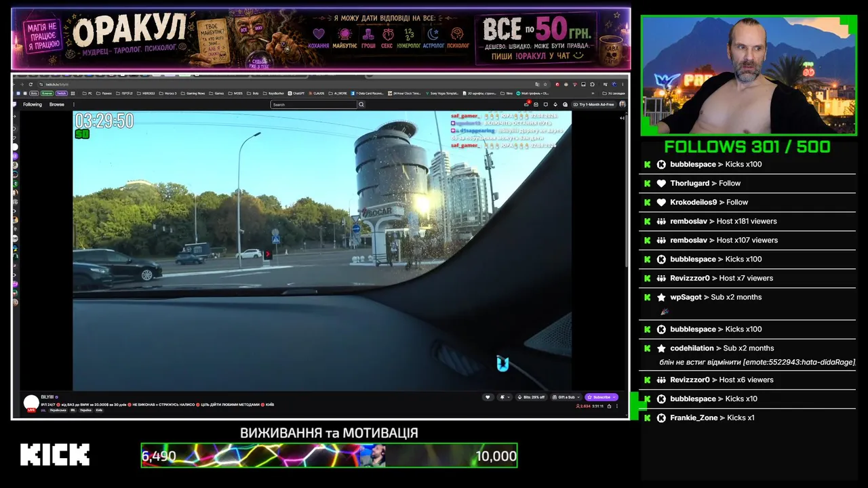Click remboslav Host x107 viewers row

click(747, 240)
